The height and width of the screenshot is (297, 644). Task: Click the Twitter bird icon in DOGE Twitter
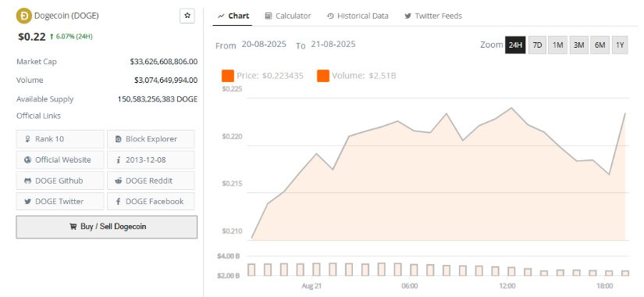tap(27, 202)
